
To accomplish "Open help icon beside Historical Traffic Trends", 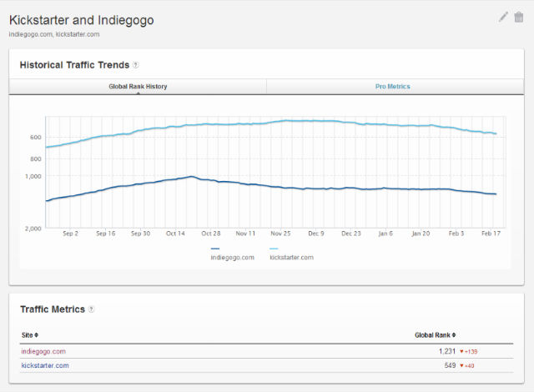I will click(135, 65).
